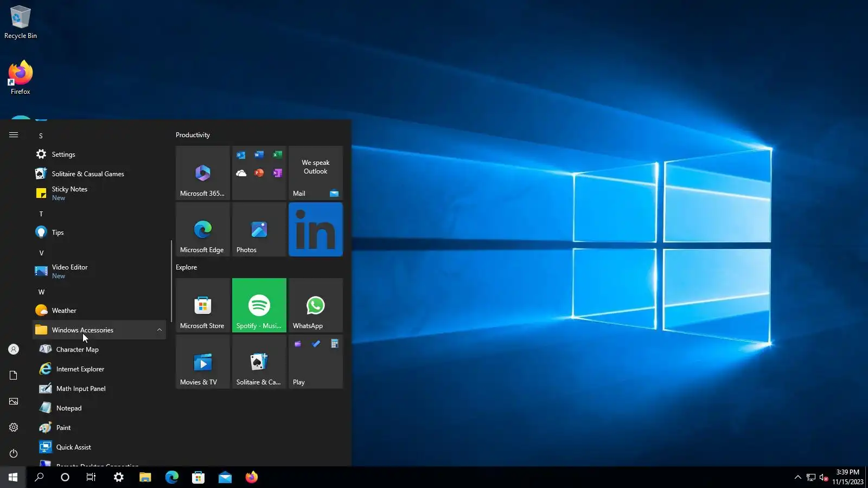Open the Play folder tile
868x488 pixels.
[316, 362]
